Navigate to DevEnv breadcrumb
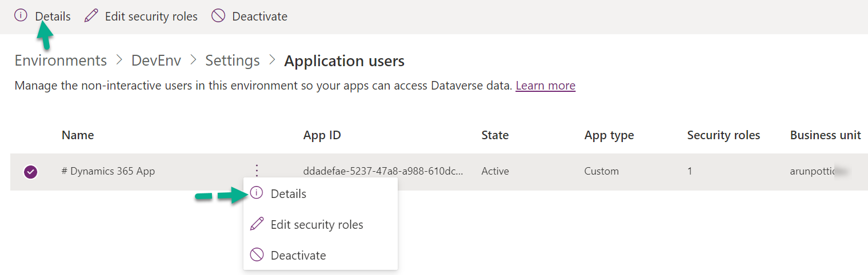This screenshot has width=868, height=275. point(156,60)
